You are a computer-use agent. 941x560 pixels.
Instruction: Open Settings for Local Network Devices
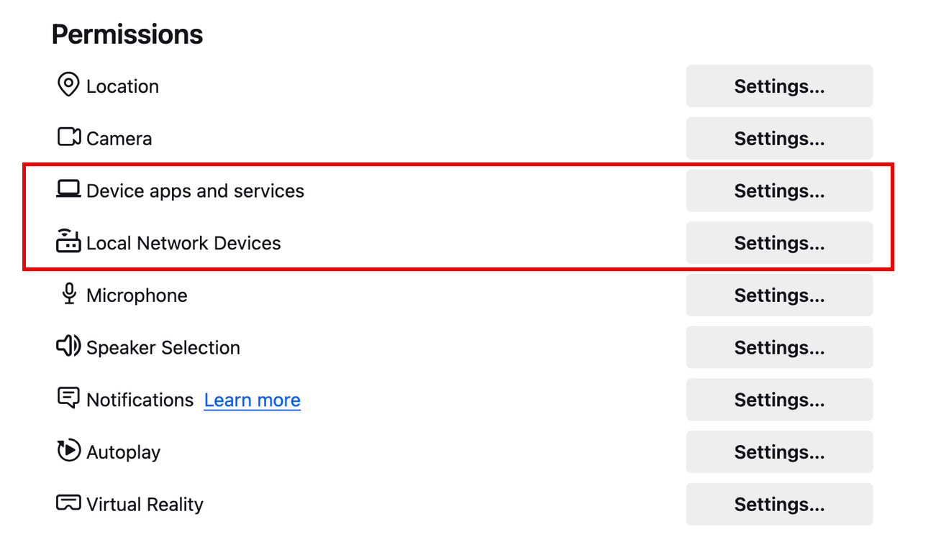(779, 243)
